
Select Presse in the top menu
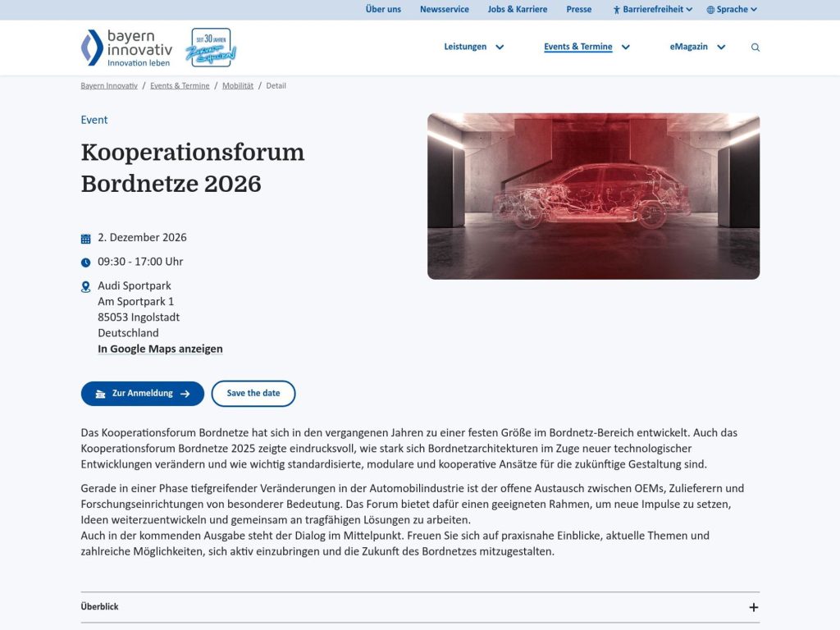tap(578, 9)
